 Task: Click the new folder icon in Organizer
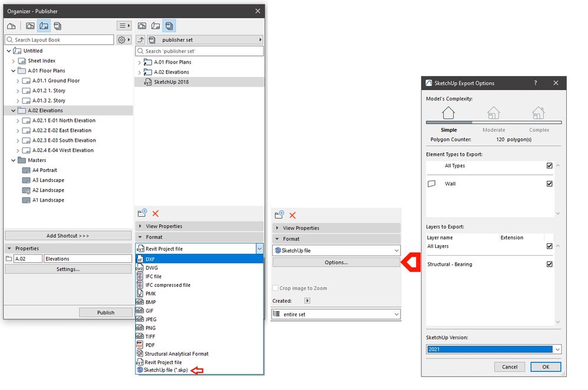(142, 213)
